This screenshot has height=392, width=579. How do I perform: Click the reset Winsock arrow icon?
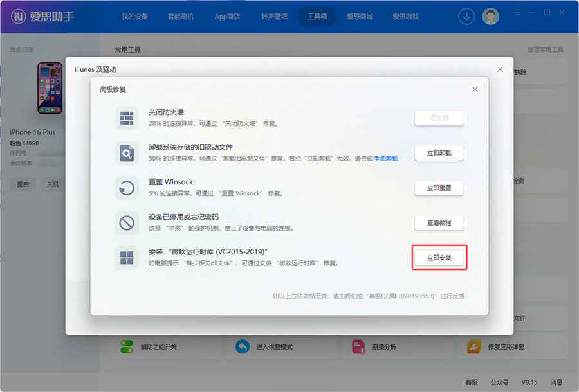point(127,188)
